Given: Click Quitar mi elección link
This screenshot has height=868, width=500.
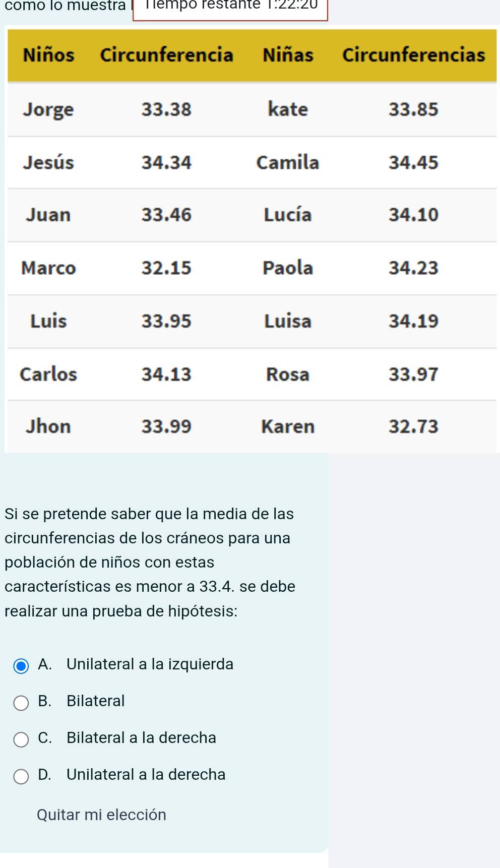Looking at the screenshot, I should (x=101, y=815).
